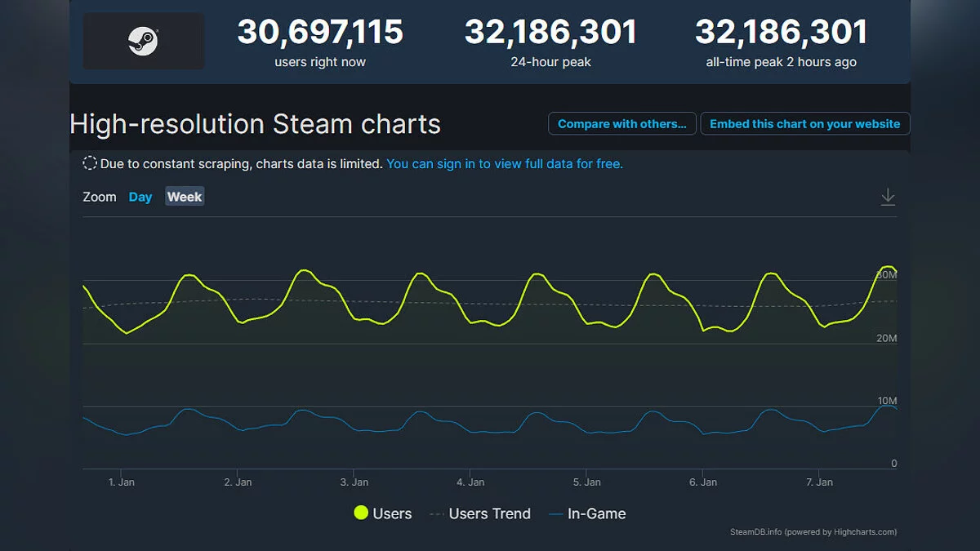
Task: Click Embed this chart on your website
Action: pyautogui.click(x=804, y=124)
